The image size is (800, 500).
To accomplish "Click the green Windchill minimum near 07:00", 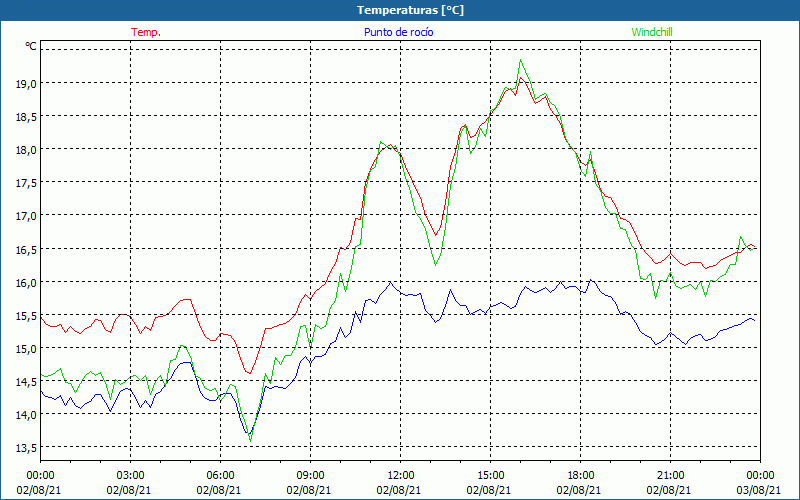I will point(251,441).
